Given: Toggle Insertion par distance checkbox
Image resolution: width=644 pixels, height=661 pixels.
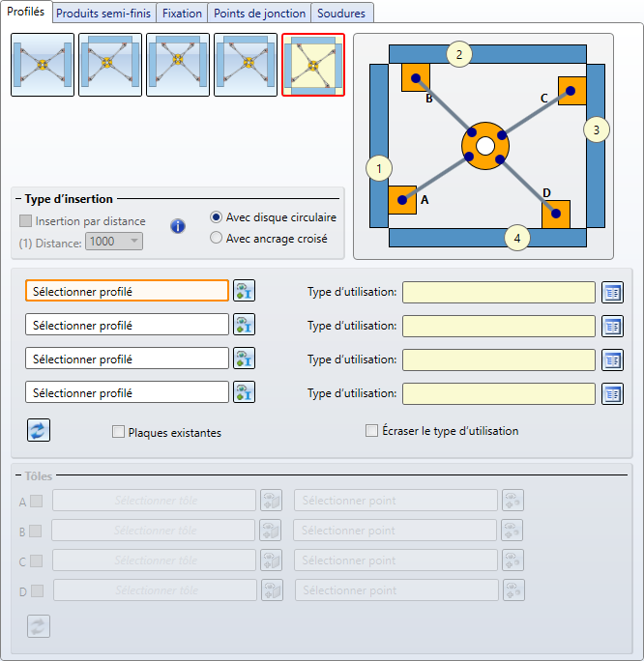Looking at the screenshot, I should tap(26, 221).
